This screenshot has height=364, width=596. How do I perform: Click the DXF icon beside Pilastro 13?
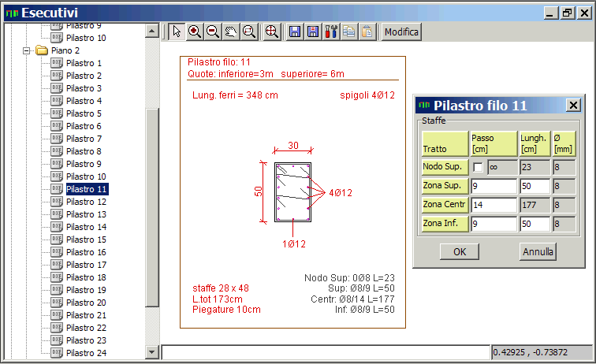pos(57,214)
